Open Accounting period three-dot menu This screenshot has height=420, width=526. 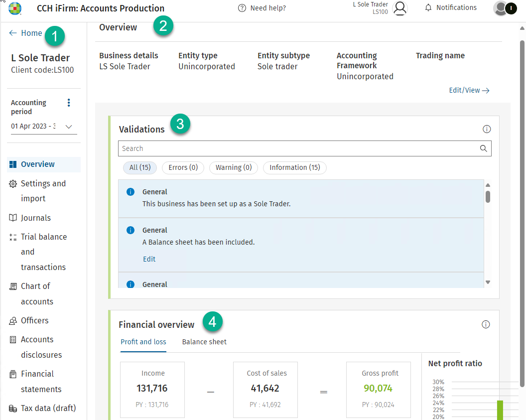(69, 103)
